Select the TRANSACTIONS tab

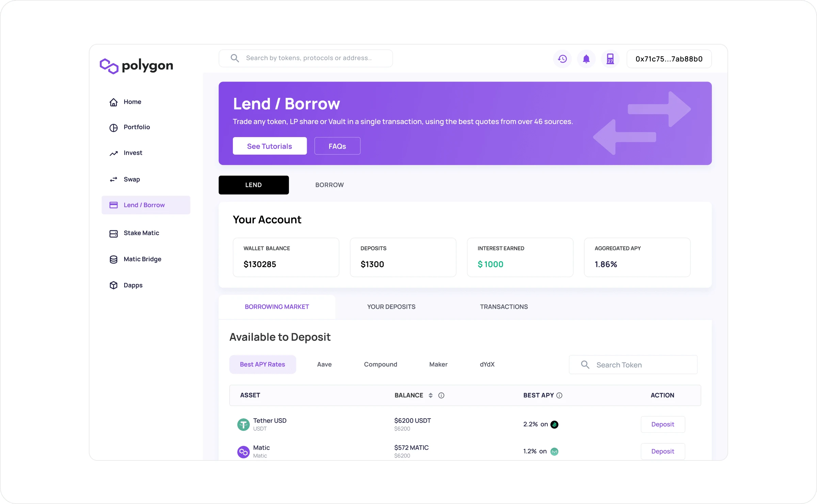point(504,307)
